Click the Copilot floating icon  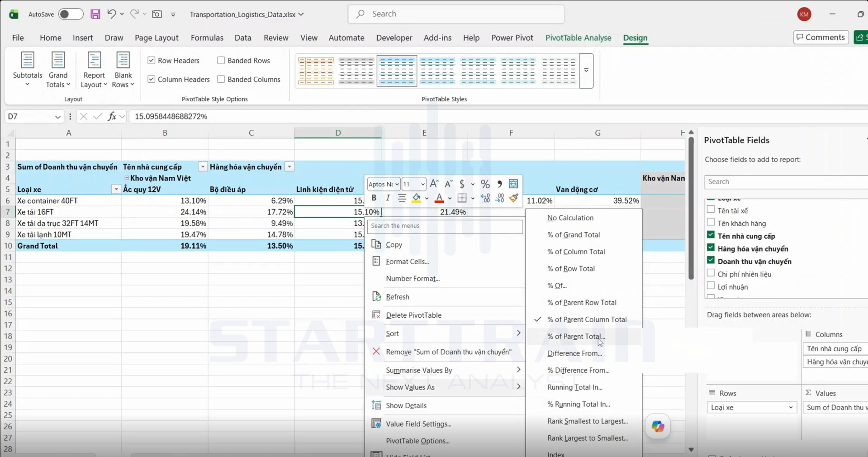point(658,426)
